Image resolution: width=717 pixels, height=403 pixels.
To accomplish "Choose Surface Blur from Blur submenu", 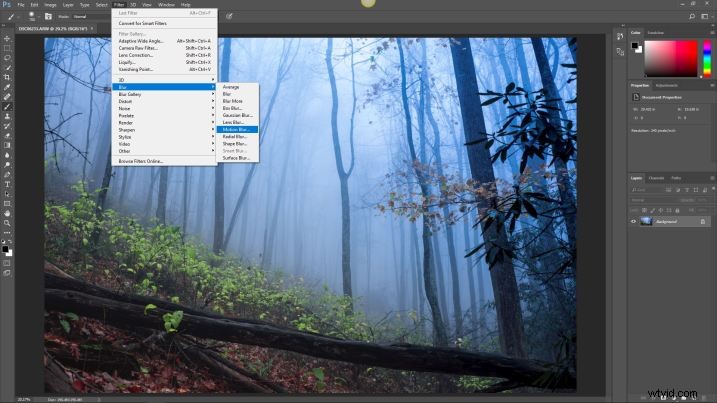I will click(x=237, y=158).
